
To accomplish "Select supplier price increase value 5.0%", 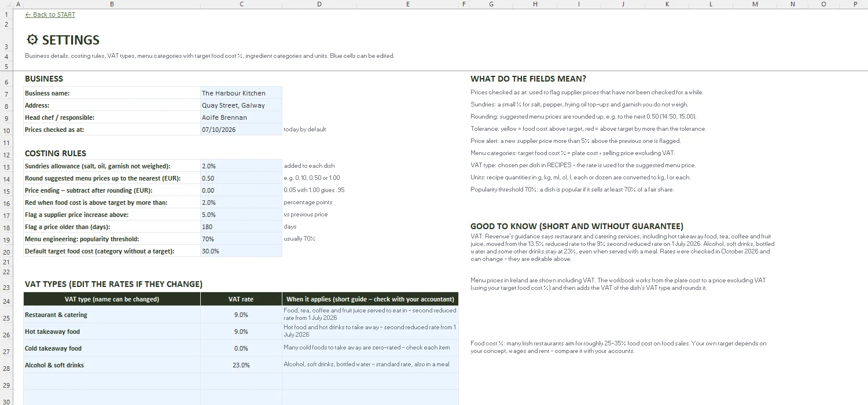I will [241, 215].
